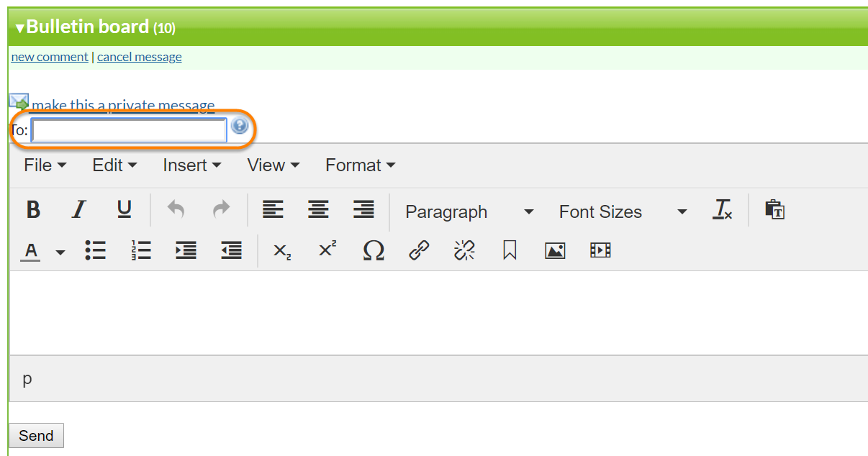Click the insert image icon
This screenshot has height=456, width=868.
tap(555, 250)
